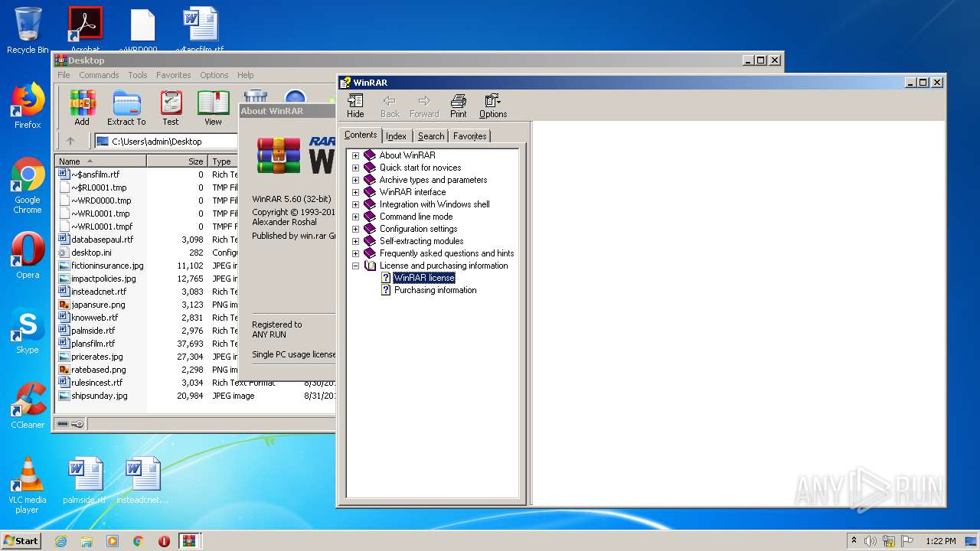Screen dimensions: 980x551
Task: Sort file list by Name column
Action: pyautogui.click(x=101, y=161)
